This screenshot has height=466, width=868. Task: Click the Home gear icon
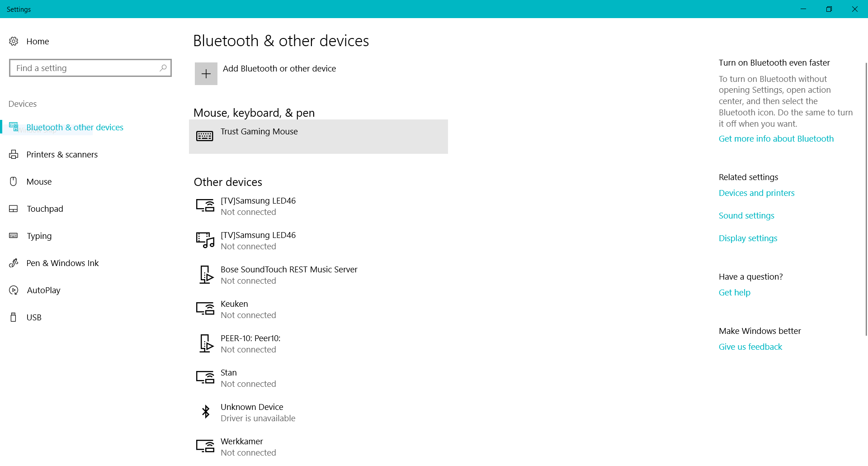pos(14,41)
